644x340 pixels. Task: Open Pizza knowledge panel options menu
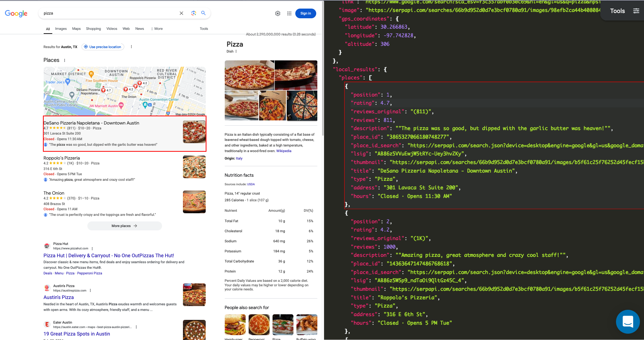point(236,51)
